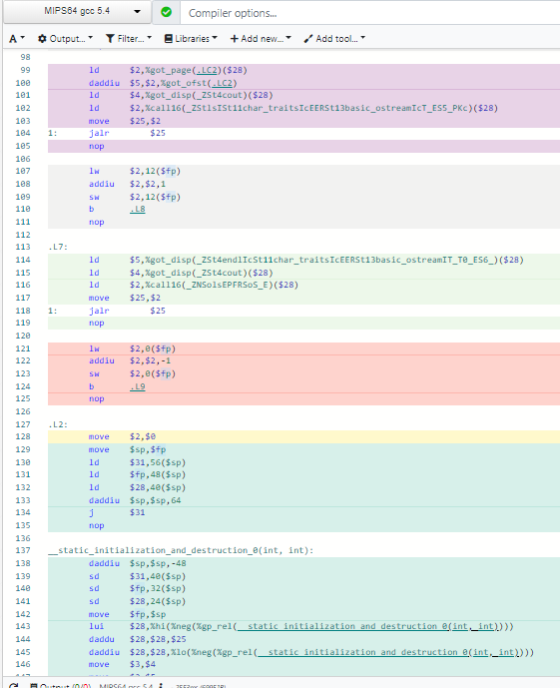
Task: Click the _ZSt4endl got_disp load on line 114
Action: pyautogui.click(x=306, y=260)
